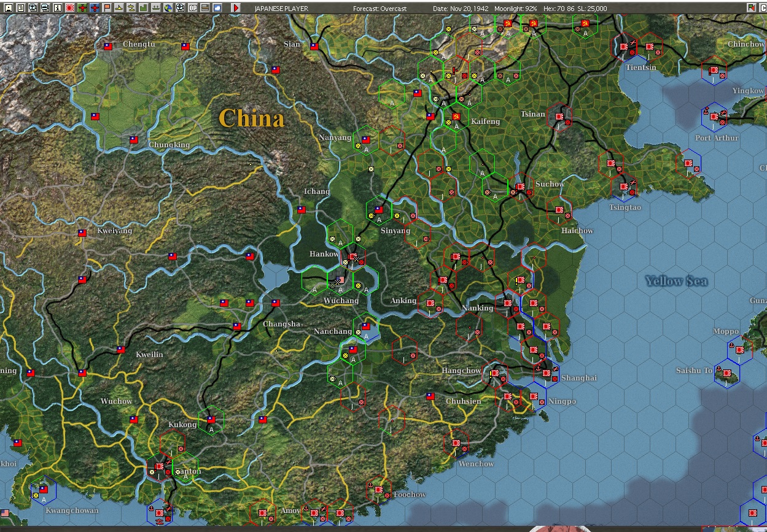
Task: Click the 'Tsingtao' city label
Action: 625,207
